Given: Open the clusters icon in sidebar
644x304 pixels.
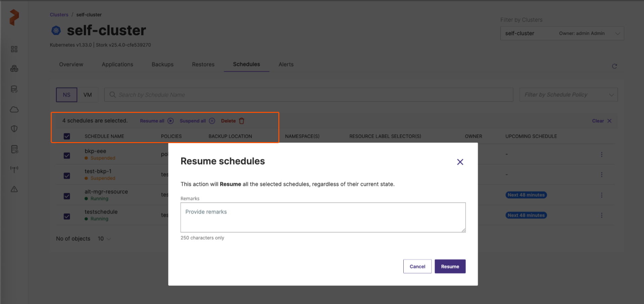Looking at the screenshot, I should point(14,69).
